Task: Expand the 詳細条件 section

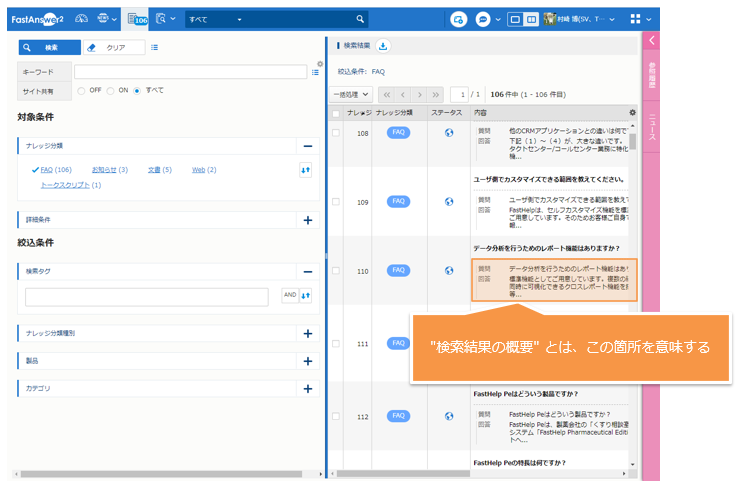Action: (307, 220)
